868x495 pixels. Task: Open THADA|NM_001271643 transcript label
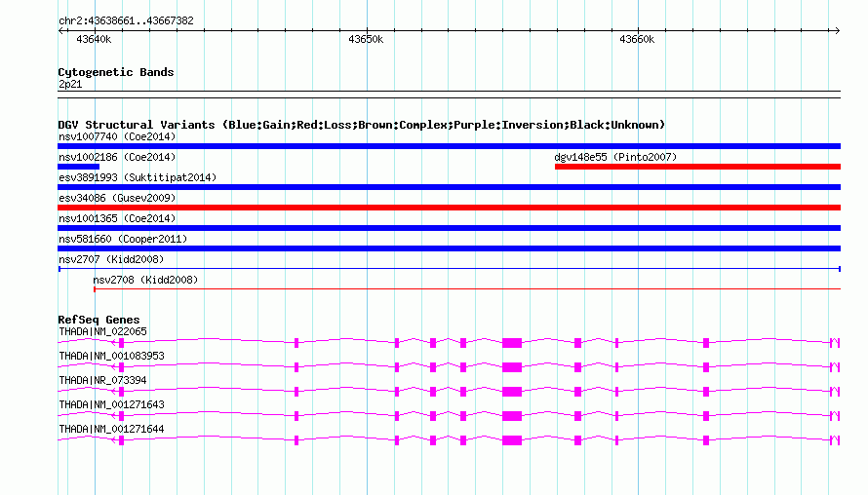pos(111,404)
